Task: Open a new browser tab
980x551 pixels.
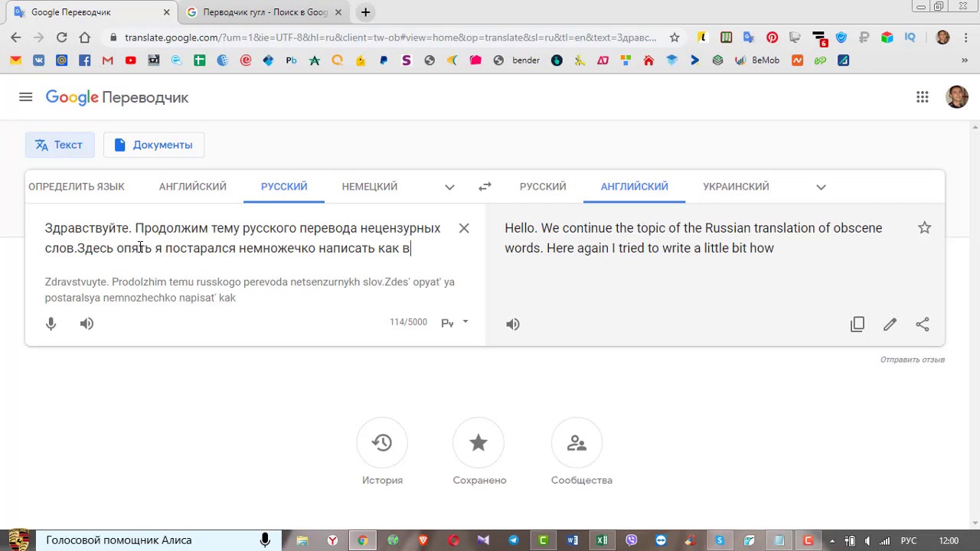Action: pyautogui.click(x=365, y=12)
